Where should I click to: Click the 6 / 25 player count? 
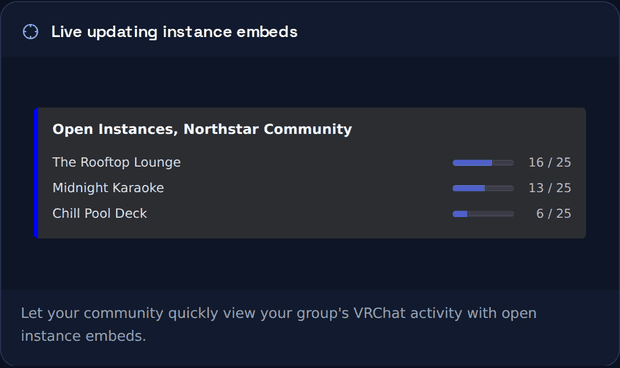(553, 213)
